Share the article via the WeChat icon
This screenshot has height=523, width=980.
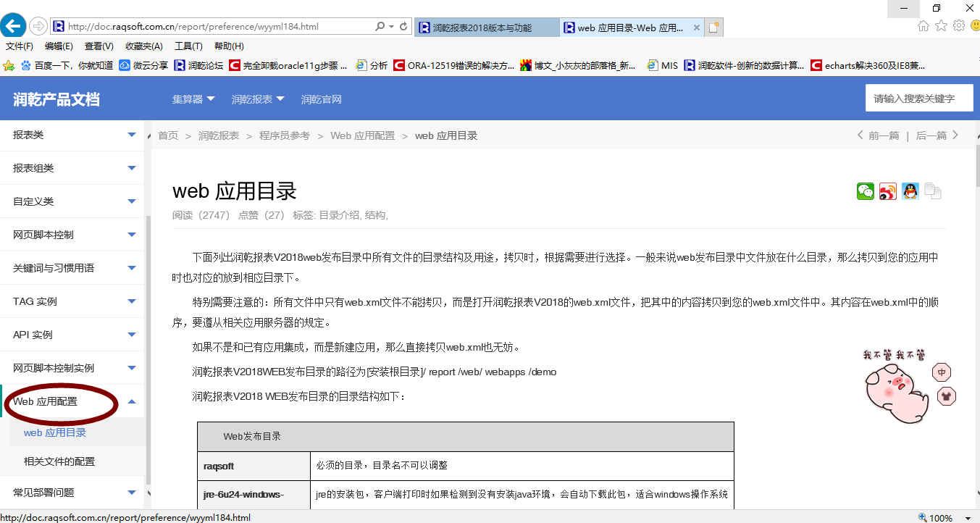coord(866,191)
